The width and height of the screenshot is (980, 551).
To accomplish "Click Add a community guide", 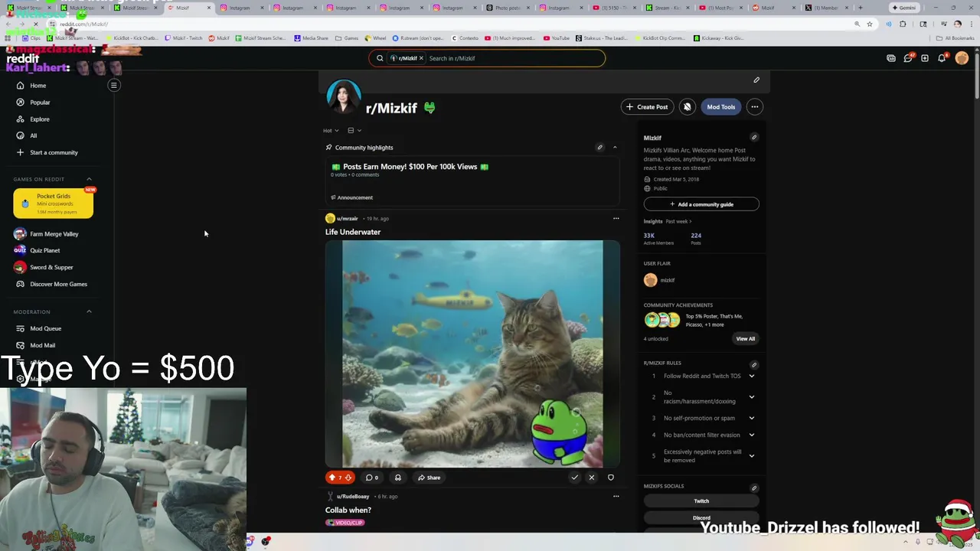I will click(x=701, y=204).
